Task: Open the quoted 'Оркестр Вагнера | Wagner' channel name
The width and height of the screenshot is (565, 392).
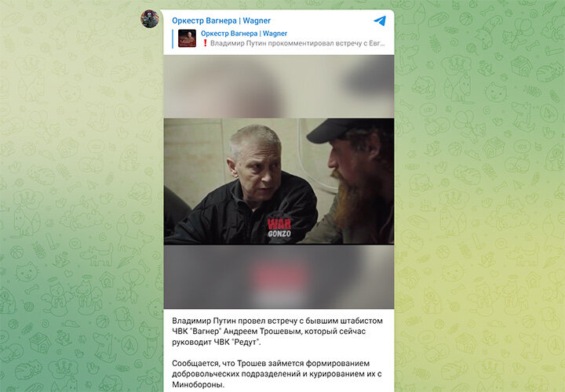Action: click(x=244, y=34)
